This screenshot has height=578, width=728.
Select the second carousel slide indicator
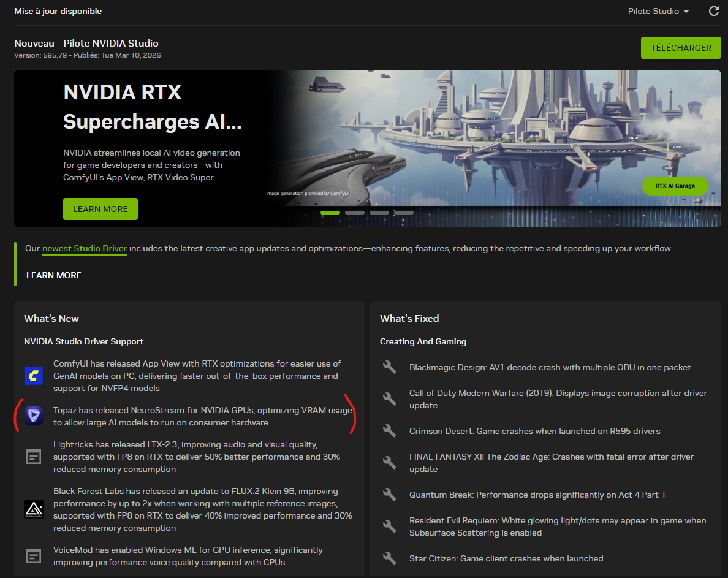[x=354, y=213]
